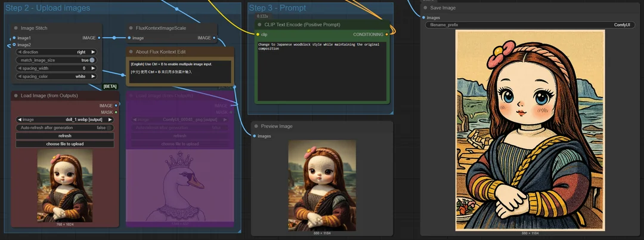
Task: Toggle Auto-refresh after generation on bypassed purple node
Action: click(x=224, y=128)
